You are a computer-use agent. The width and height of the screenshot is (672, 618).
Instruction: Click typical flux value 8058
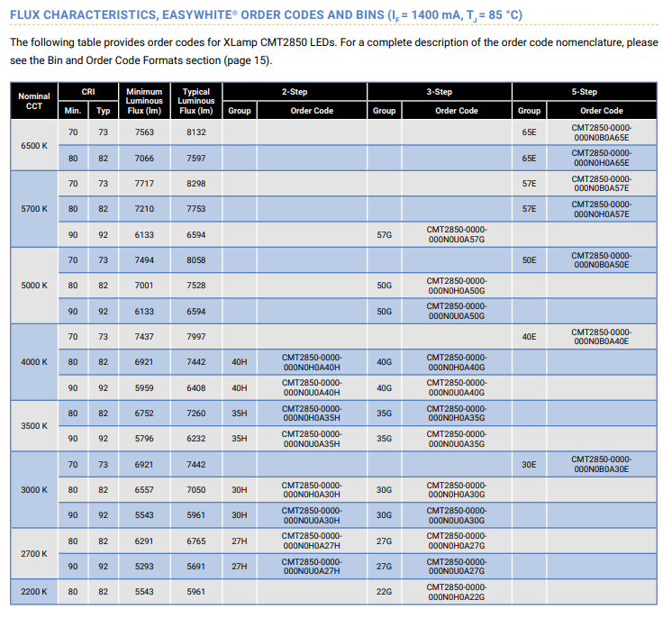(x=195, y=259)
